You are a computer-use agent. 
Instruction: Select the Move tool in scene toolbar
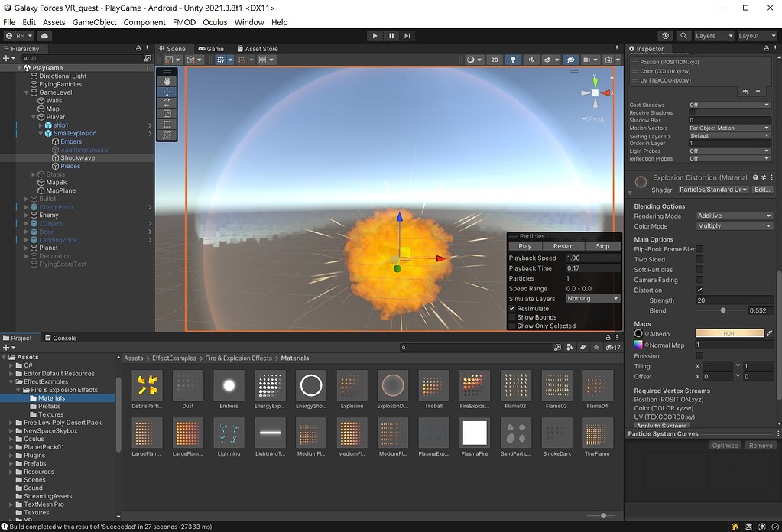[167, 92]
